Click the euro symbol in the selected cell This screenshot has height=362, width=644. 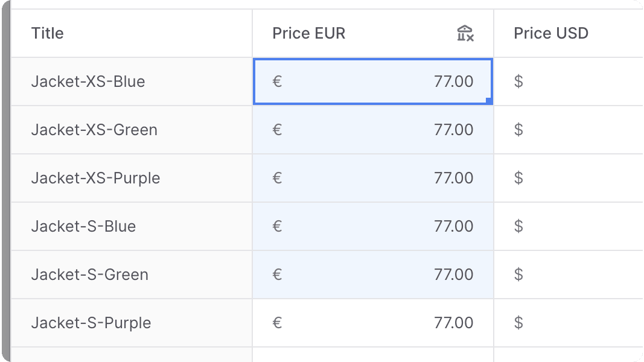(277, 81)
